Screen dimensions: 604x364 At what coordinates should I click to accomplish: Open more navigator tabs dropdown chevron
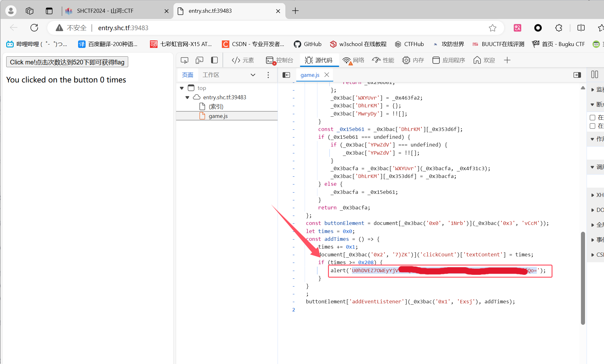coord(253,75)
